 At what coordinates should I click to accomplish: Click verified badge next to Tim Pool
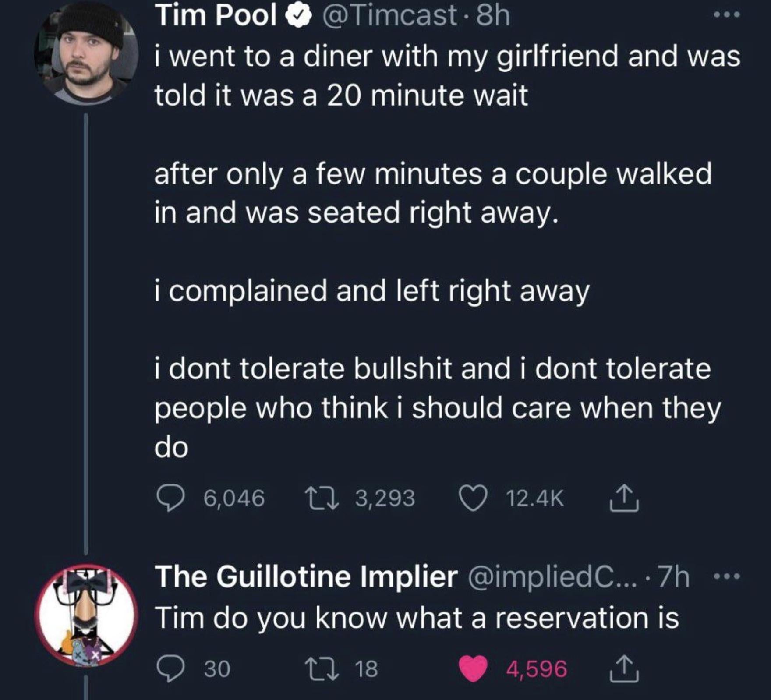point(298,16)
